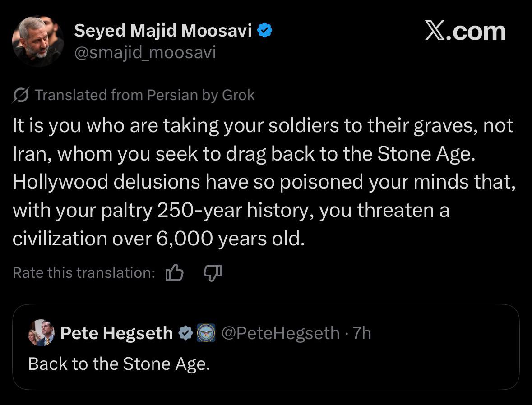Click the Grok translation icon
This screenshot has height=405, width=532.
[21, 95]
